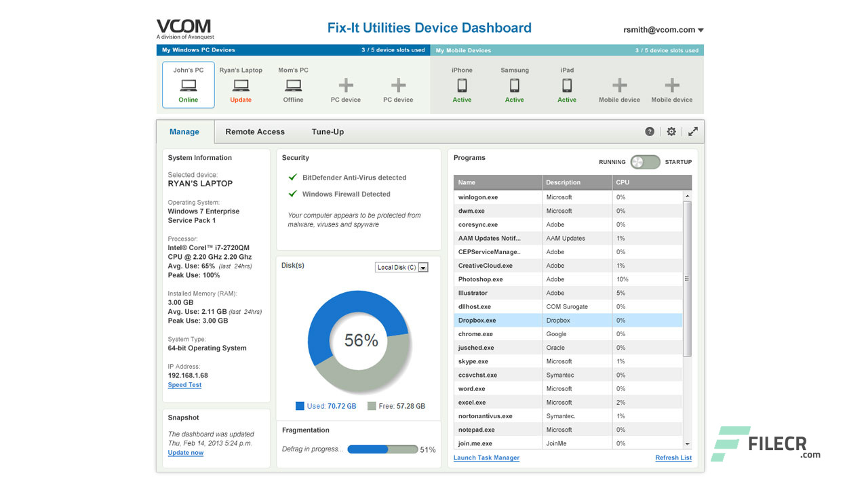Click the Free: 57.28 GB label

click(402, 406)
